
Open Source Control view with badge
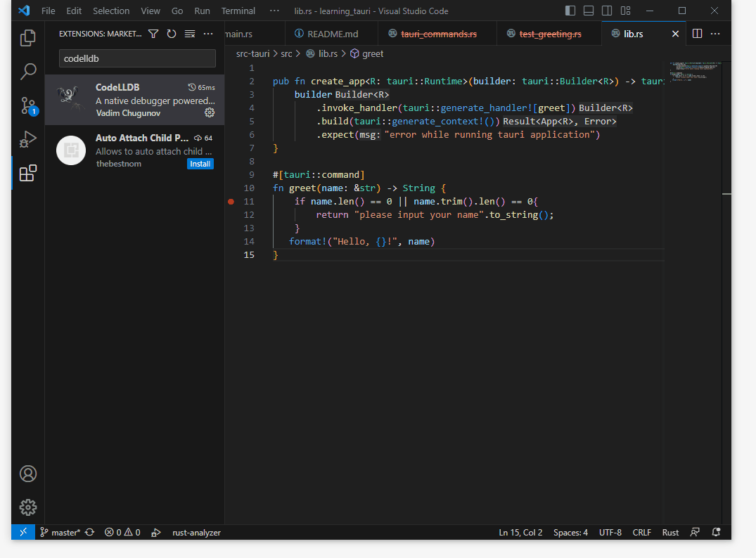28,105
